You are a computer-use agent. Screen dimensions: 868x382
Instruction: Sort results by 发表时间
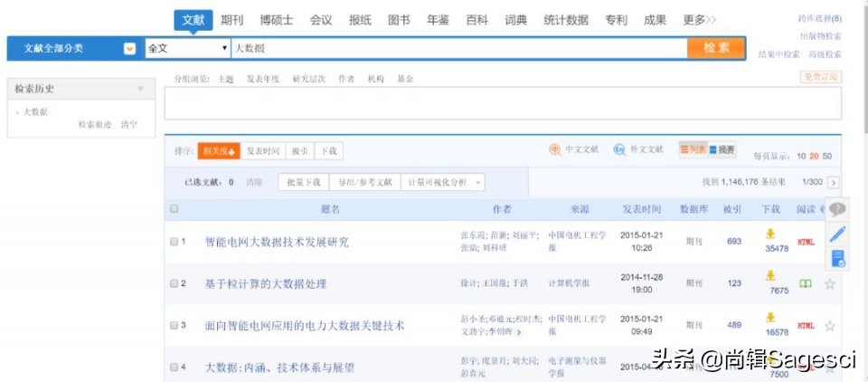click(x=263, y=151)
